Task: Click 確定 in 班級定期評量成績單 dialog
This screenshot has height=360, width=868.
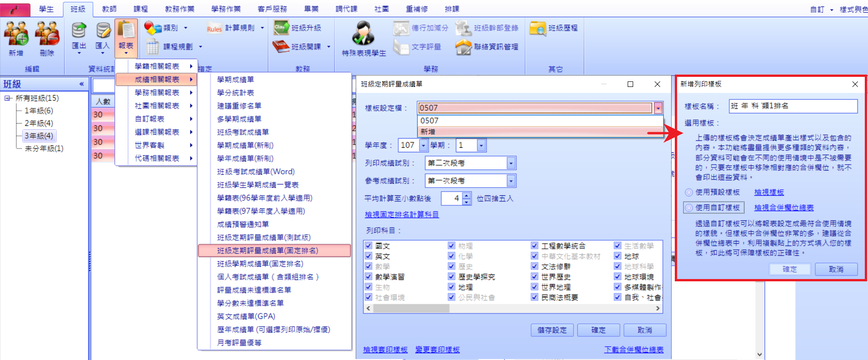Action: pos(598,330)
